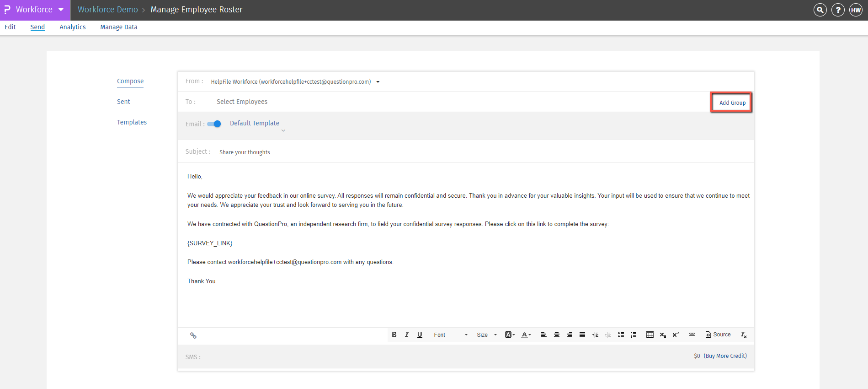Center align the email text
Image resolution: width=868 pixels, height=389 pixels.
tap(557, 335)
